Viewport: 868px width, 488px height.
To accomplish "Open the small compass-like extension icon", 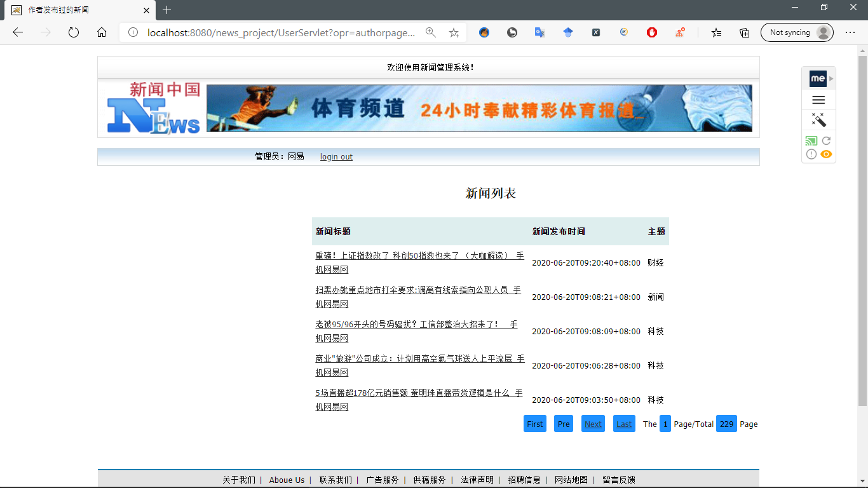I will 624,32.
